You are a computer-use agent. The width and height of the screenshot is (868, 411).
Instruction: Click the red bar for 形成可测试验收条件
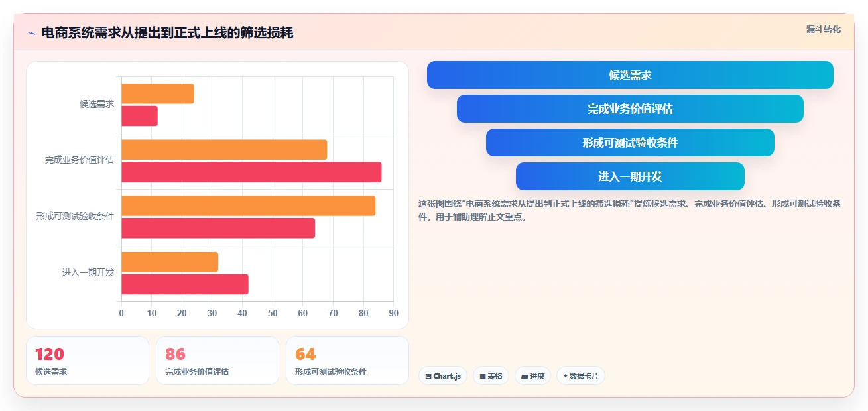(x=218, y=229)
